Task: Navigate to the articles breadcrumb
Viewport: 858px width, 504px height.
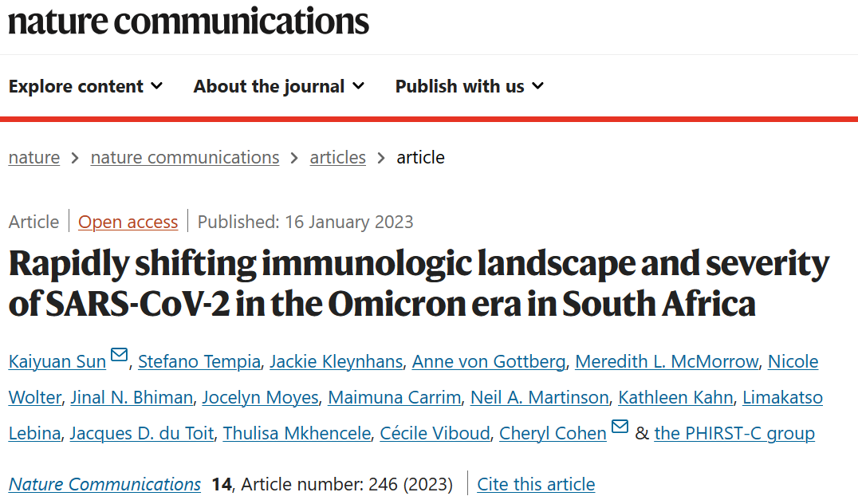Action: (x=337, y=158)
